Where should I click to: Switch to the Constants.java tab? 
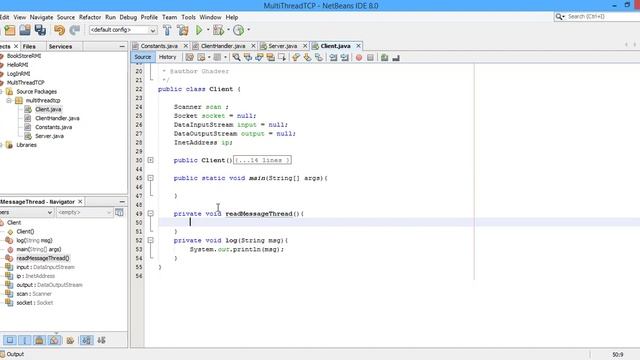[159, 46]
